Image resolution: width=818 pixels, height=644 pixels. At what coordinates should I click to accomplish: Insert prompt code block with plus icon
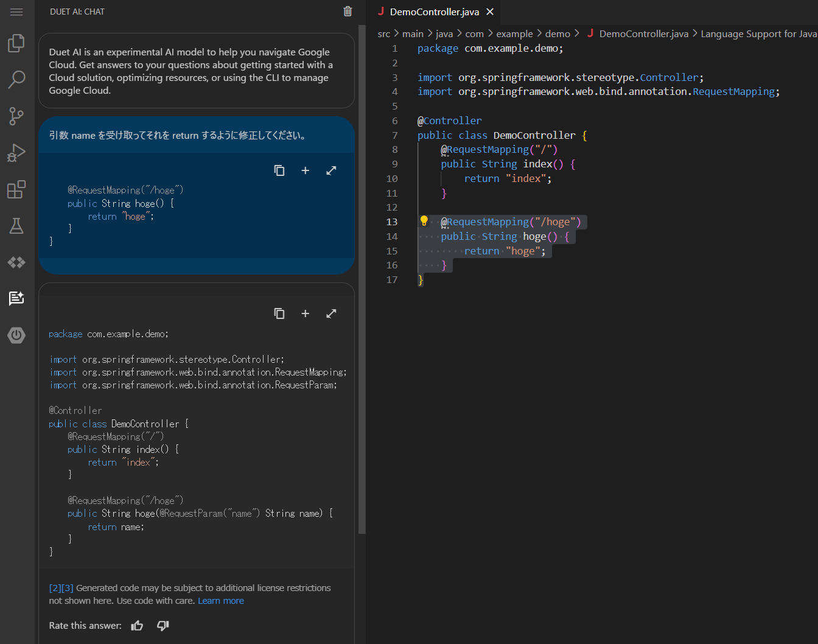tap(306, 170)
